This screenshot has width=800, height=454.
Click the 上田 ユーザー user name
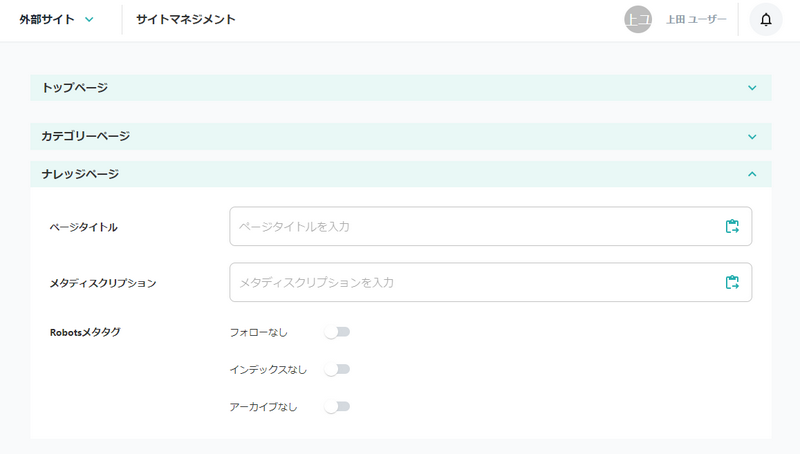pyautogui.click(x=696, y=19)
